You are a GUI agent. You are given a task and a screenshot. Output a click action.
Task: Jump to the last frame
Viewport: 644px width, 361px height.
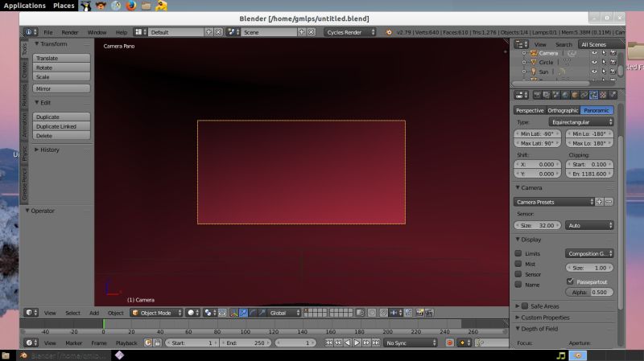click(376, 343)
